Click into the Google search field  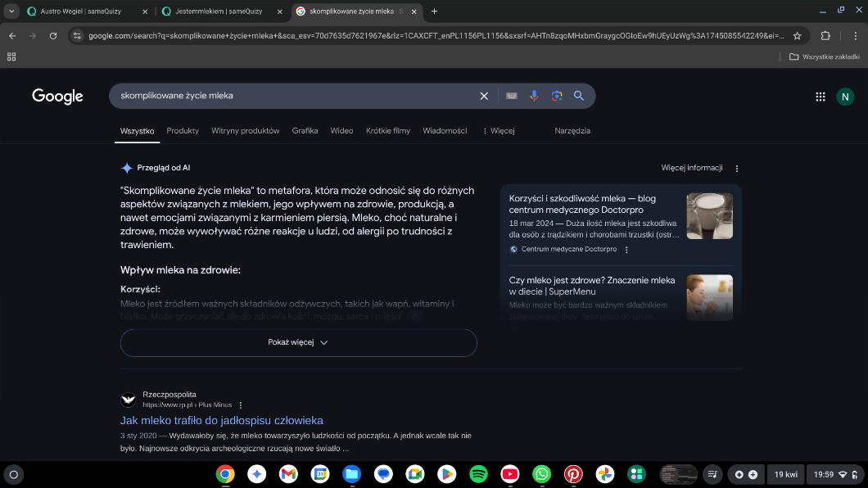(x=295, y=96)
